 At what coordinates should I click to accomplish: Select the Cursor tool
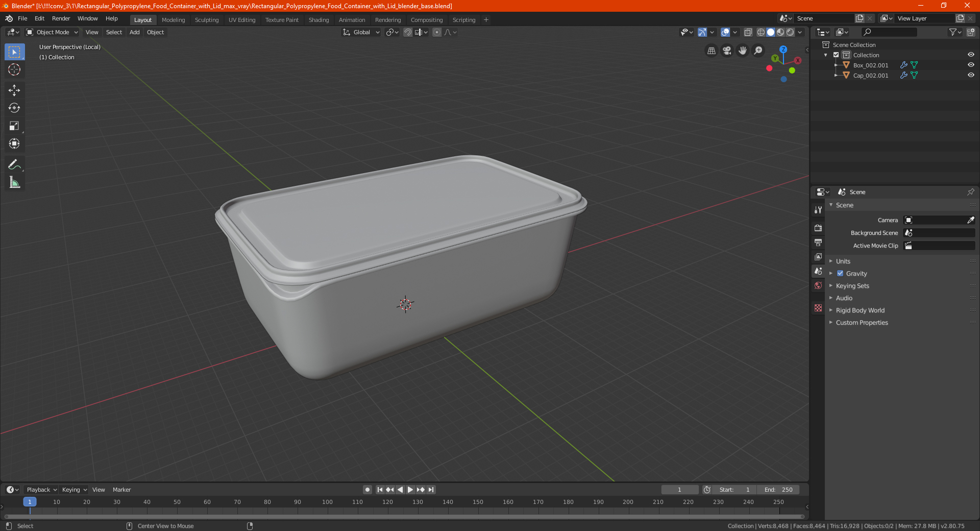[14, 70]
